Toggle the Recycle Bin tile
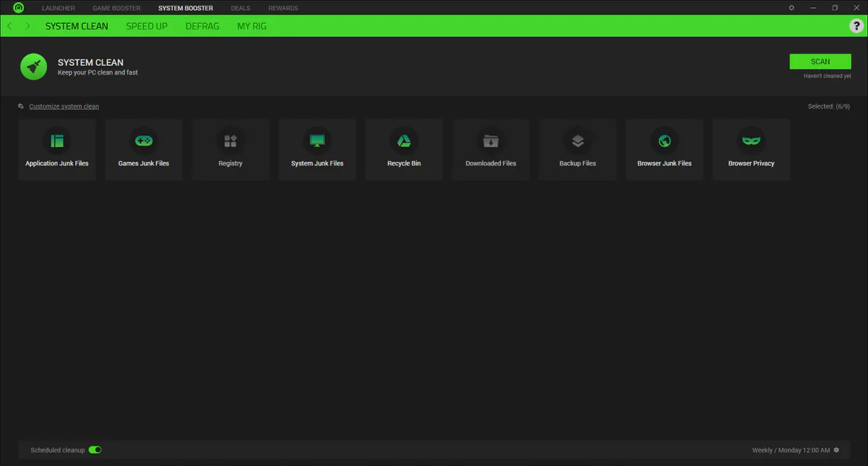 click(x=404, y=149)
